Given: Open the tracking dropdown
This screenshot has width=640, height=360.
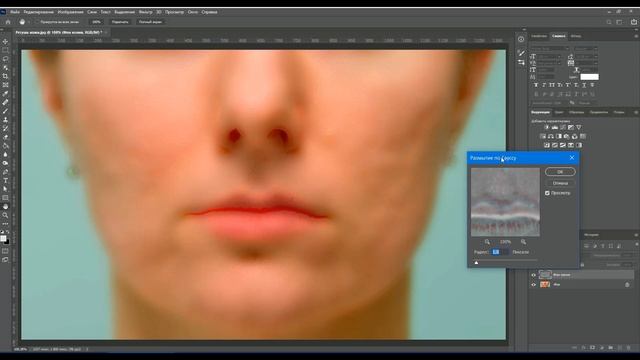Looking at the screenshot, I should click(x=587, y=63).
